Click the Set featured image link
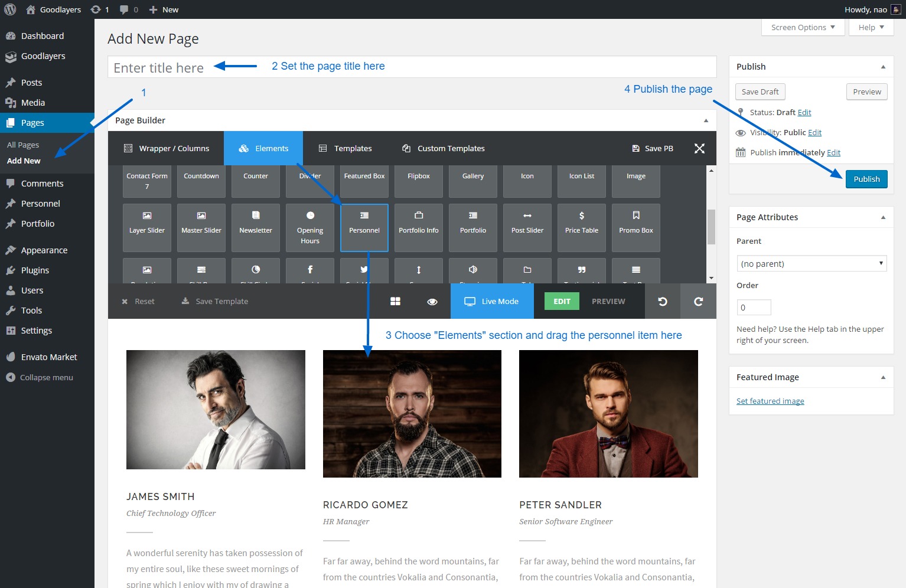 click(x=770, y=401)
